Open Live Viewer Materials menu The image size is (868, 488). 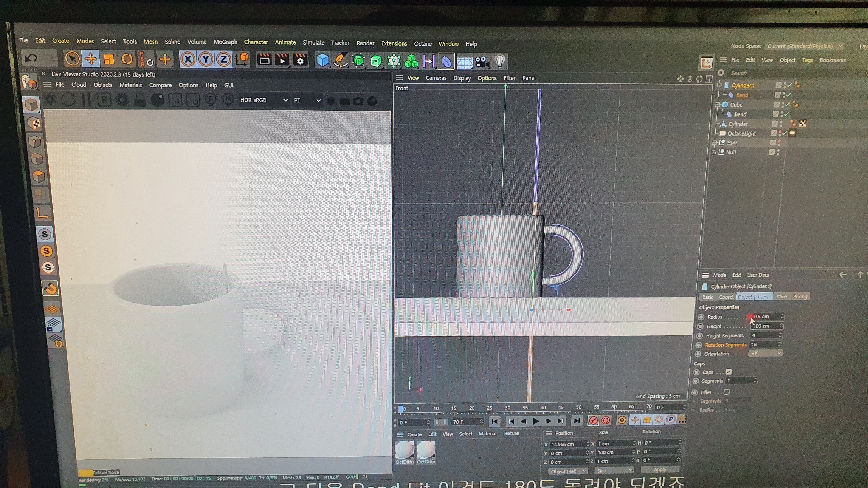coord(131,85)
